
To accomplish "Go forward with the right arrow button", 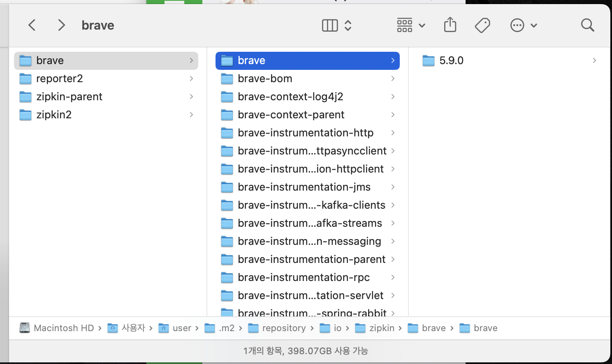I will (61, 25).
